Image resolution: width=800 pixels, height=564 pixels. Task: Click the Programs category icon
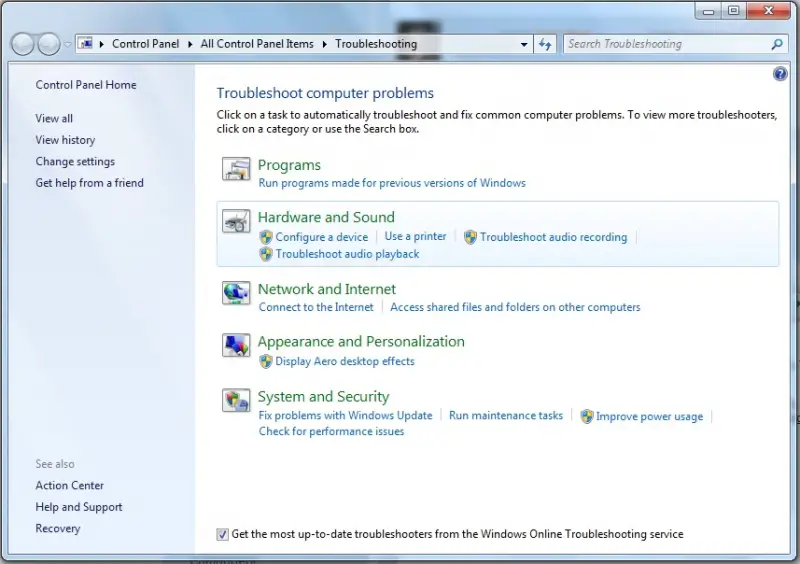pos(236,169)
